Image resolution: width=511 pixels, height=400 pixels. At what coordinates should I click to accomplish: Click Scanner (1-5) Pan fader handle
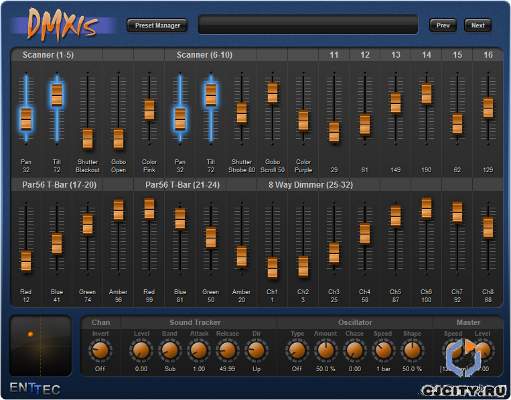(26, 119)
